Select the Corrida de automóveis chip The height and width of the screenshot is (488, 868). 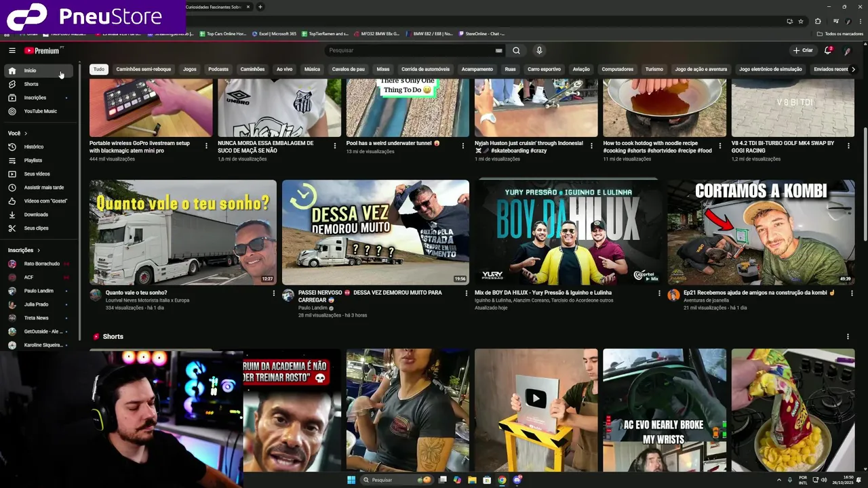pyautogui.click(x=425, y=69)
